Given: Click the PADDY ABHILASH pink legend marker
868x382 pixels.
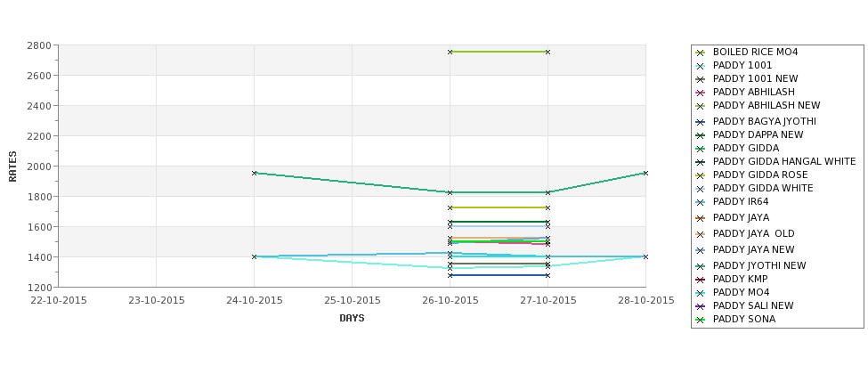Looking at the screenshot, I should [x=701, y=93].
